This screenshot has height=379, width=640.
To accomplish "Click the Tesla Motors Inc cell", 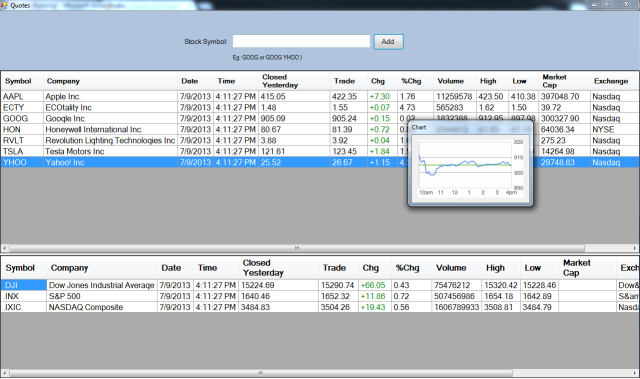I will coord(111,151).
